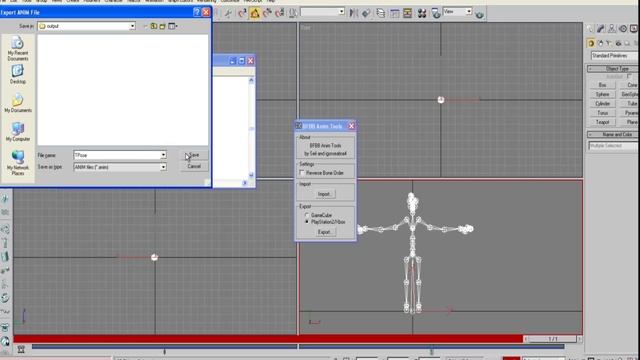This screenshot has height=360, width=640.
Task: Open the View Menu icon in save dialog
Action: 173,26
